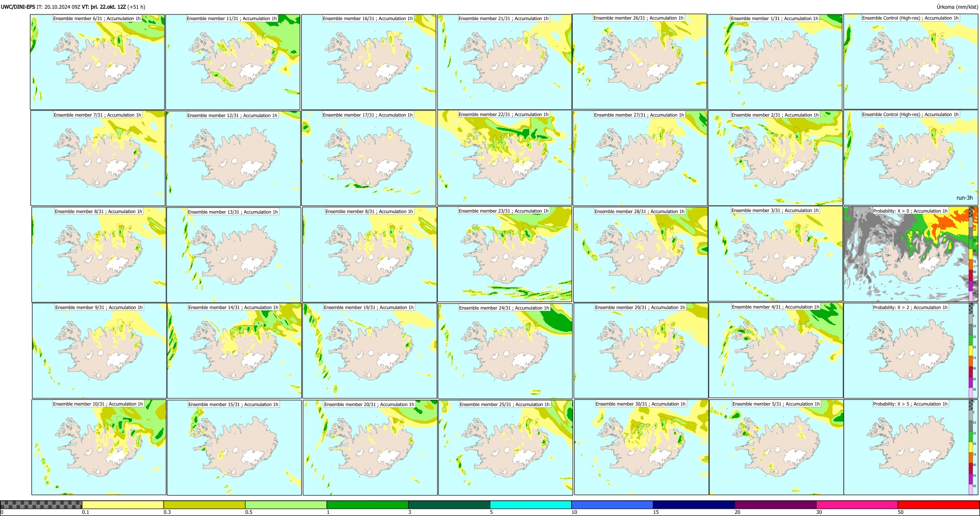Select the Ensemble member 11/31 precipitation map
Image resolution: width=980 pixels, height=516 pixels.
pos(233,62)
